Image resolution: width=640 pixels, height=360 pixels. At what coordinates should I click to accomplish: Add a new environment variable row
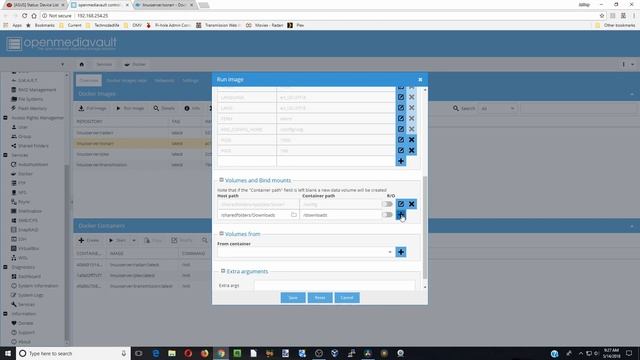pos(401,161)
